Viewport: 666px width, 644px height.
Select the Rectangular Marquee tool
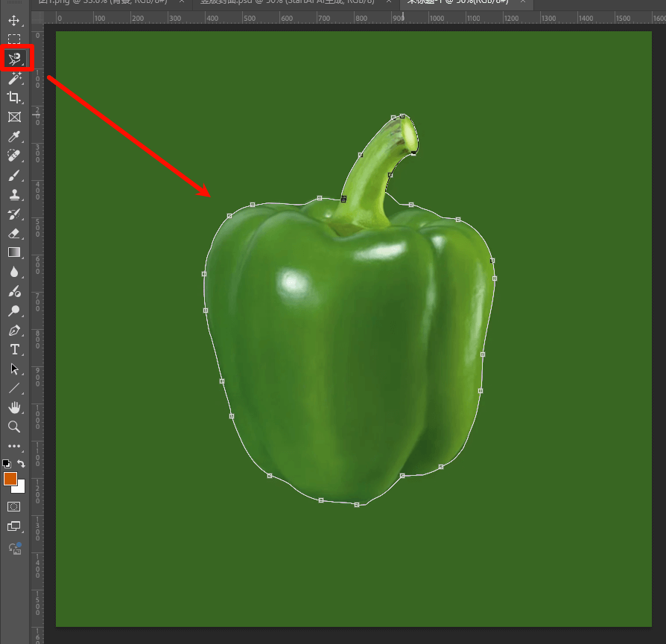14,39
